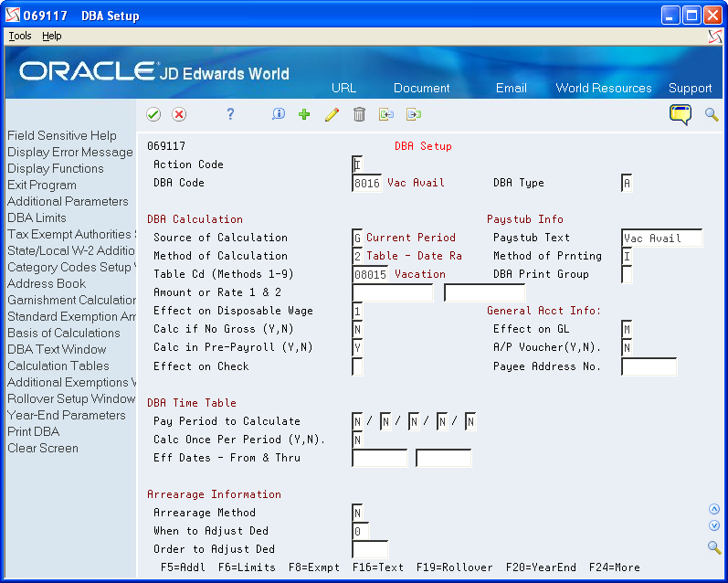Viewport: 728px width, 583px height.
Task: Click the F8=Exmpt function key text
Action: point(314,567)
